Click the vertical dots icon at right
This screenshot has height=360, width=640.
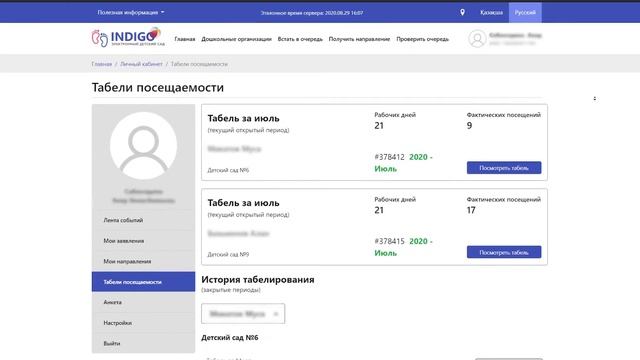click(x=595, y=98)
